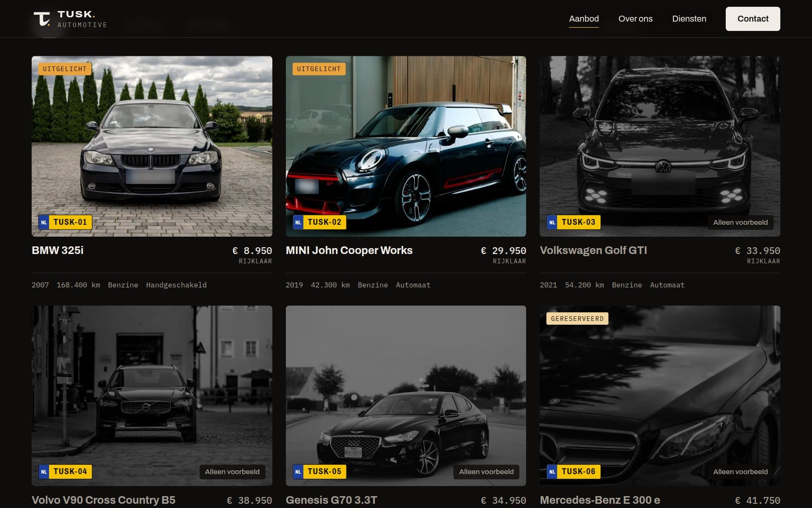812x508 pixels.
Task: Click the Contact button
Action: click(x=753, y=19)
